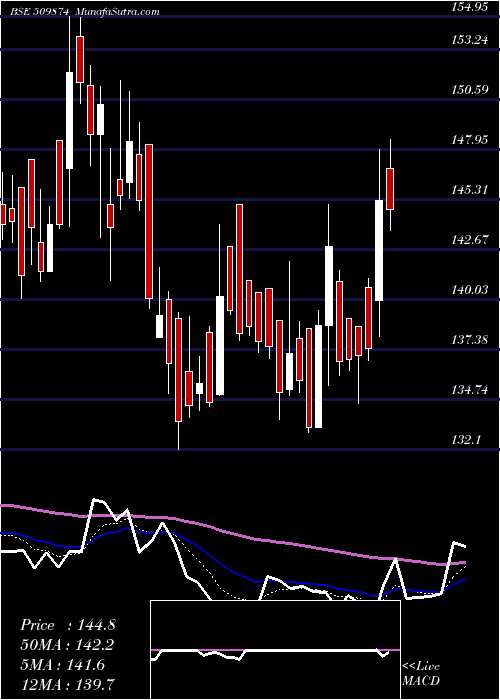Select the 132.1 price axis label
This screenshot has width=500, height=700.
(465, 440)
